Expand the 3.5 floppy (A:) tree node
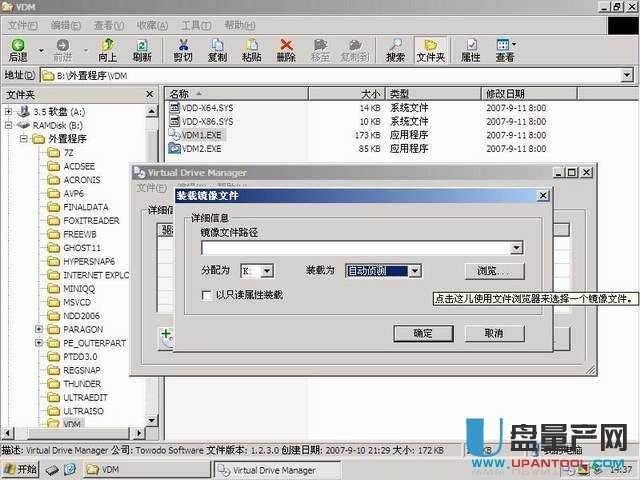Image resolution: width=640 pixels, height=480 pixels. click(x=8, y=111)
